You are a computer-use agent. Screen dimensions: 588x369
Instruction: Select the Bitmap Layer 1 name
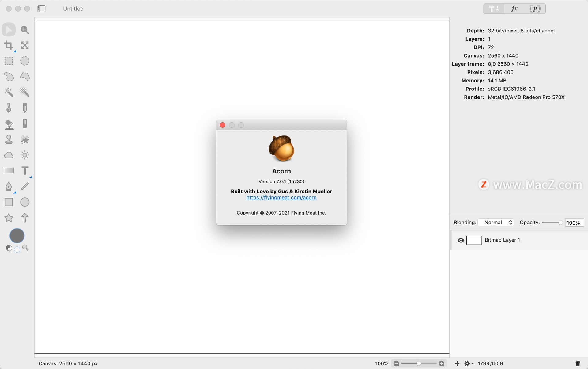(502, 240)
